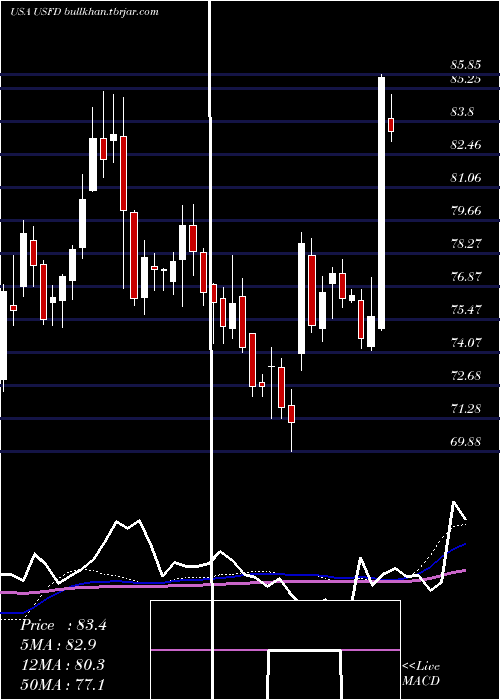This screenshot has height=700, width=500.
Task: Click the '5MA : 82.9' readout
Action: (x=58, y=645)
